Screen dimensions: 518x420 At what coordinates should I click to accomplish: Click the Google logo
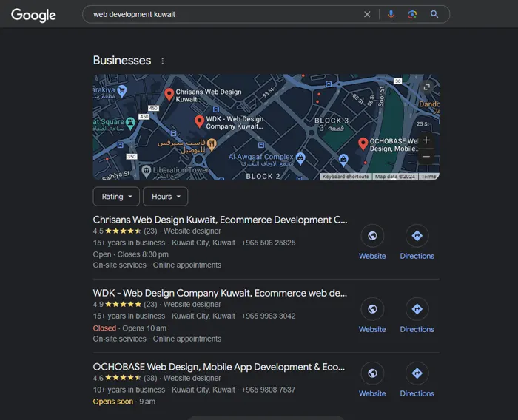pos(33,15)
